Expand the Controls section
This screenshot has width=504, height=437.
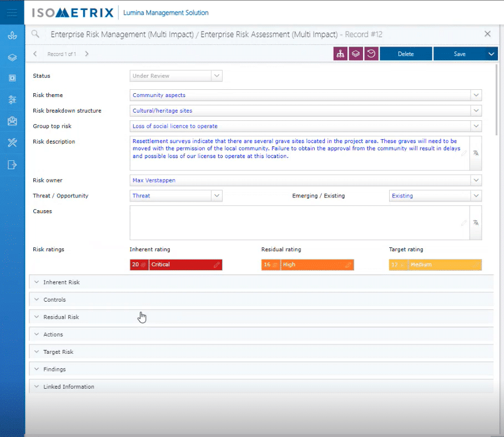[x=54, y=299]
